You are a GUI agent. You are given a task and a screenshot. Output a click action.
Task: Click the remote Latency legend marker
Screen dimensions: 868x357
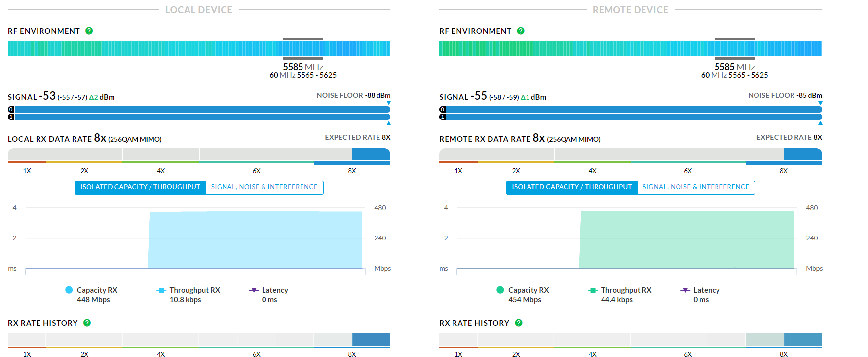coord(685,290)
